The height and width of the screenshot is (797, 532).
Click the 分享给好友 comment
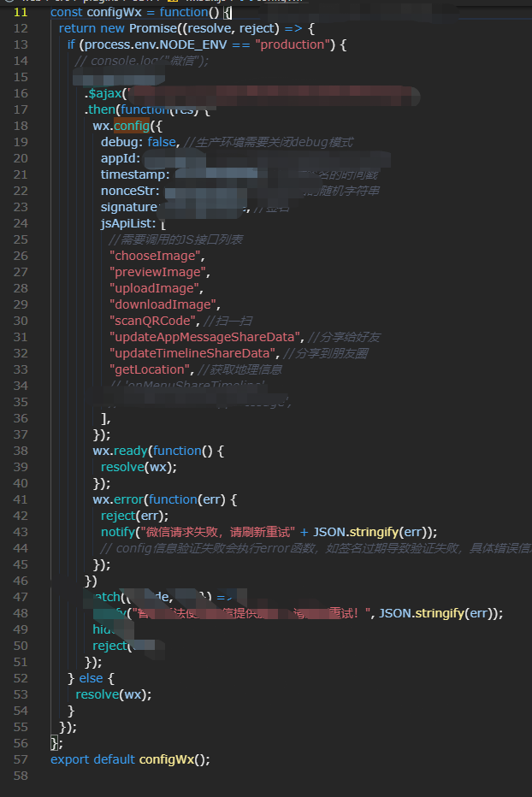point(345,338)
